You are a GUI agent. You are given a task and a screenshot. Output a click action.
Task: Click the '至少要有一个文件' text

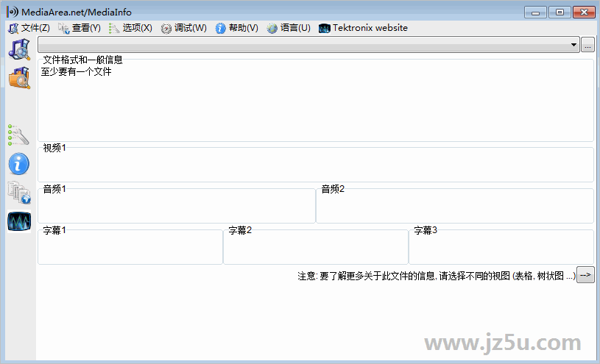pyautogui.click(x=76, y=71)
